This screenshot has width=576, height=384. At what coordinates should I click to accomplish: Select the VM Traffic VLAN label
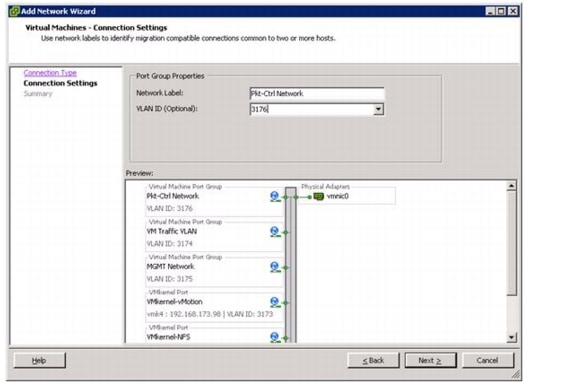[172, 232]
